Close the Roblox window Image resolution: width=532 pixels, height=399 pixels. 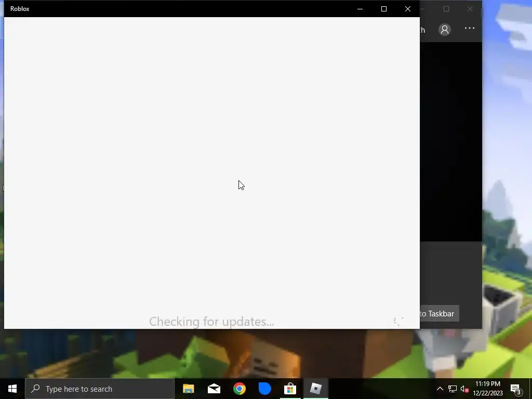pyautogui.click(x=408, y=9)
